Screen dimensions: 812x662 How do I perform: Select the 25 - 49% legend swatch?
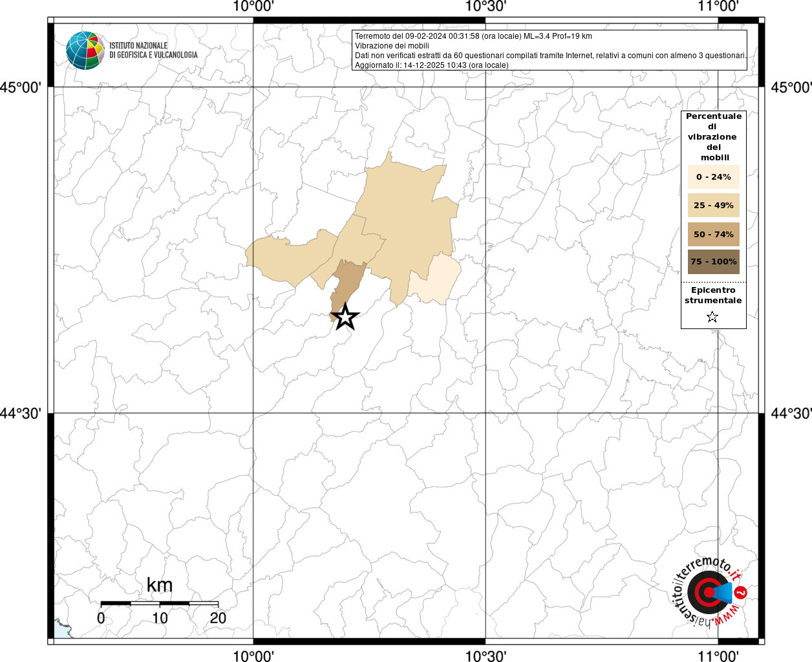pos(714,205)
